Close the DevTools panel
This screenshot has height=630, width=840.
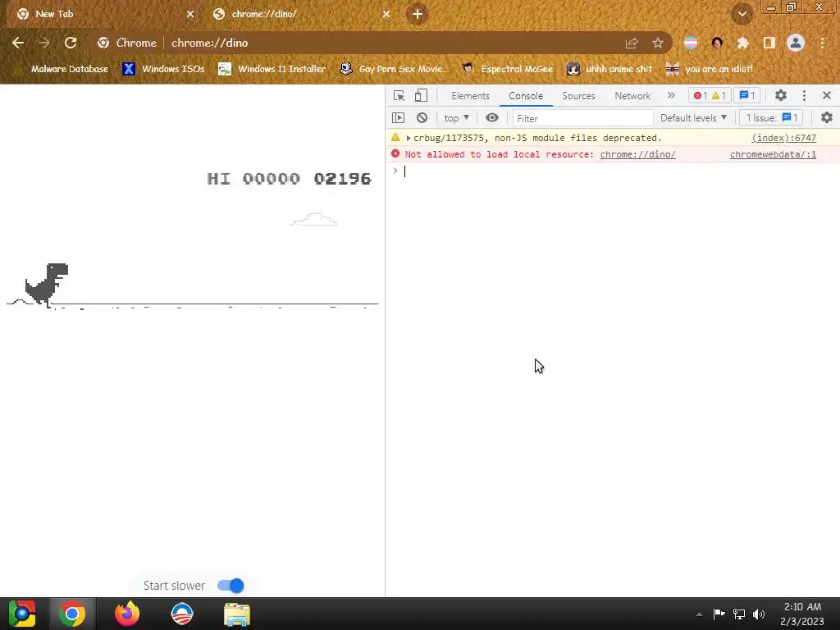tap(827, 95)
